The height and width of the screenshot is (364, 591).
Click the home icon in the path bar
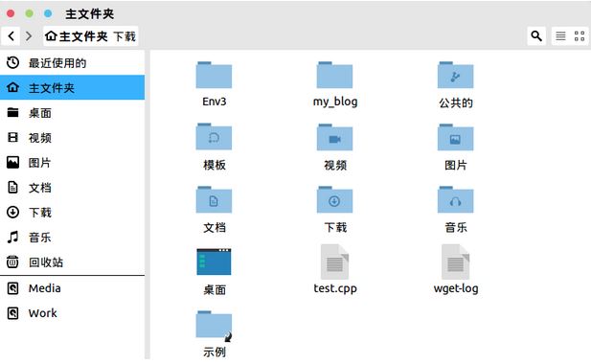(51, 36)
